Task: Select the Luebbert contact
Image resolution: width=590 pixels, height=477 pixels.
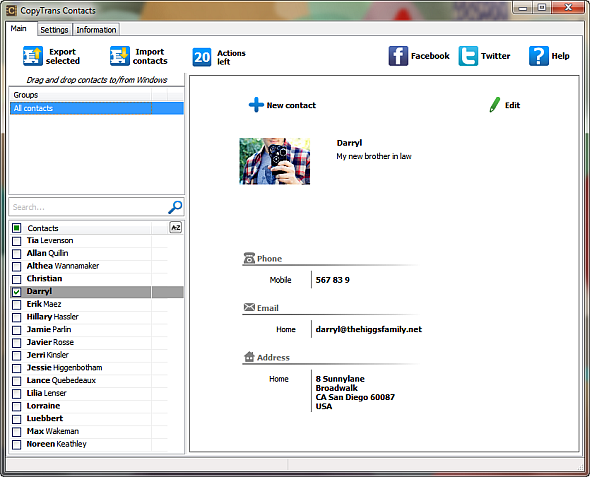Action: click(45, 418)
